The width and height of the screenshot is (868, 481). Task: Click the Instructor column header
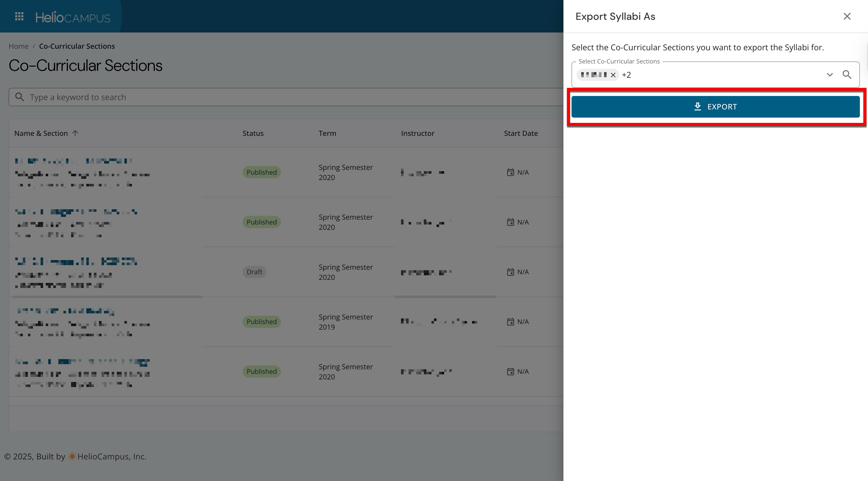417,133
